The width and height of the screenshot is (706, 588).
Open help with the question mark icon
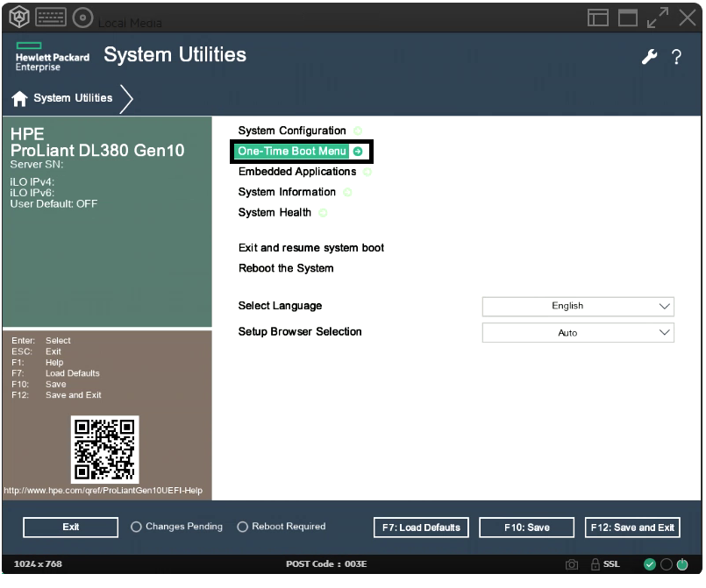(x=677, y=57)
